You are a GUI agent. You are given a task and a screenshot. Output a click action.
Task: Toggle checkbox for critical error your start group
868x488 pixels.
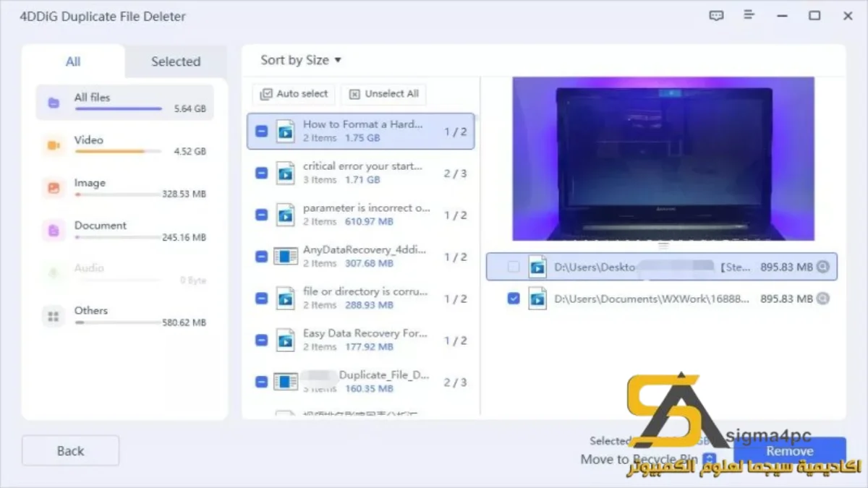tap(262, 173)
